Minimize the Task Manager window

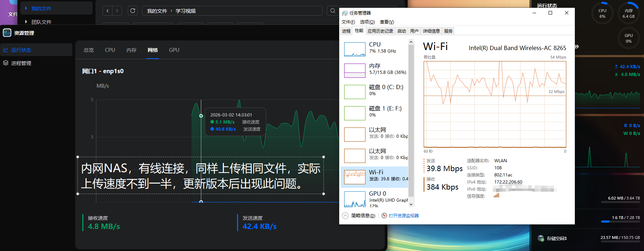[x=534, y=13]
